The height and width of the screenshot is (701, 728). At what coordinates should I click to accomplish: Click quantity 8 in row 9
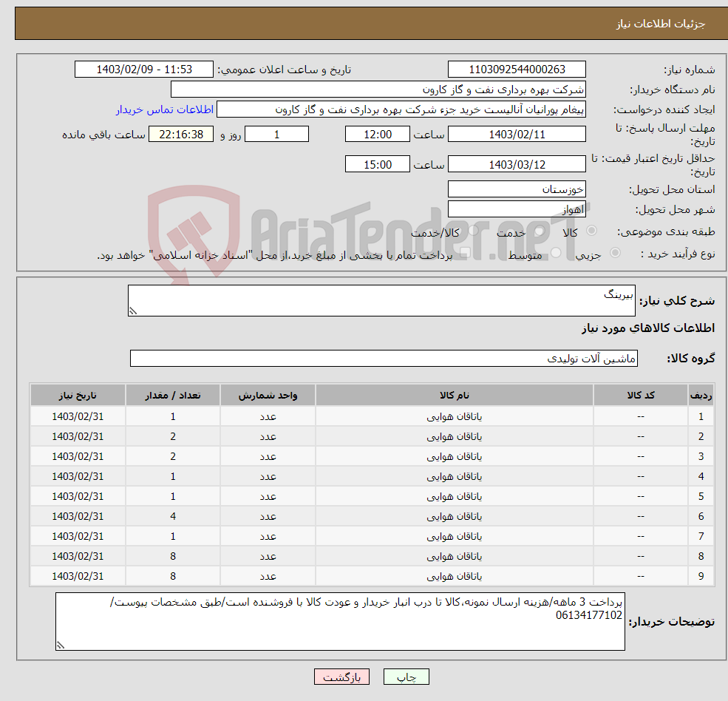[x=173, y=577]
